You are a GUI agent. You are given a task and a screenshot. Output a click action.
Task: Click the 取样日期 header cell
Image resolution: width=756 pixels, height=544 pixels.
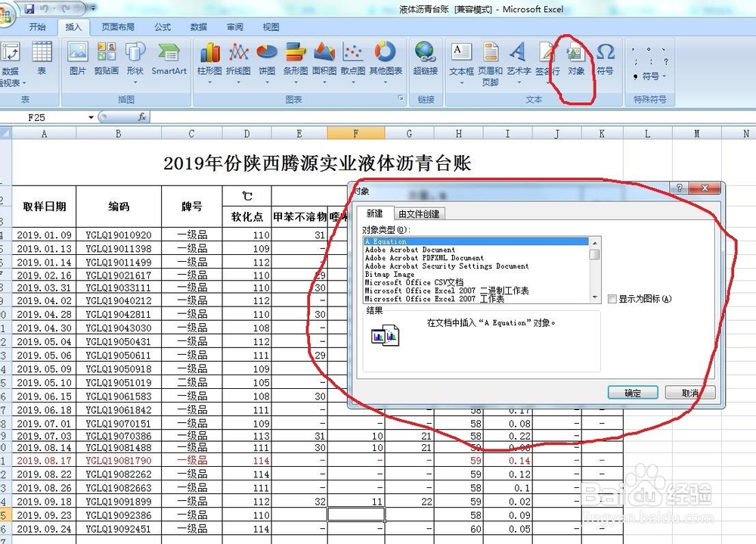44,207
